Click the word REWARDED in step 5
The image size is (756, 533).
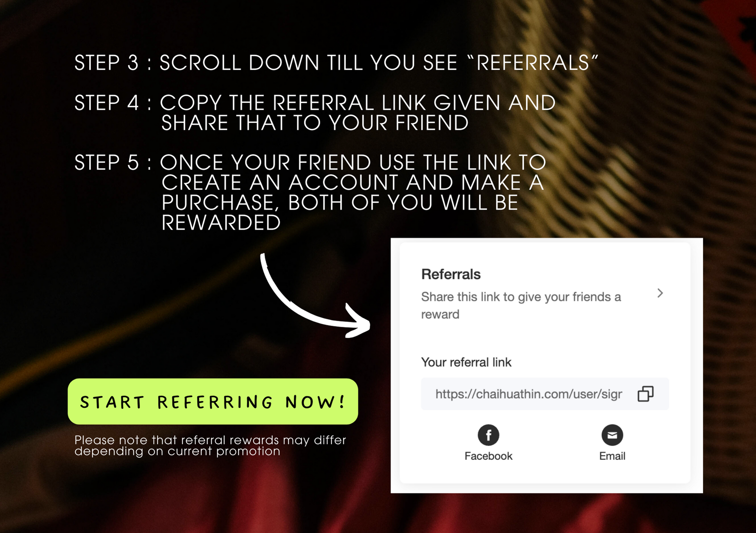click(221, 222)
